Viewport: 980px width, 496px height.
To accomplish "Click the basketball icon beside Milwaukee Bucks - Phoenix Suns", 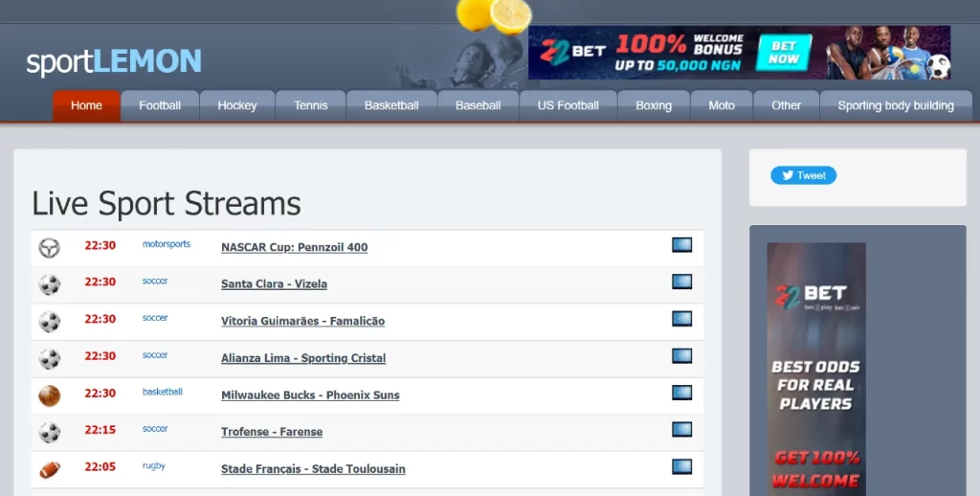I will pyautogui.click(x=50, y=395).
